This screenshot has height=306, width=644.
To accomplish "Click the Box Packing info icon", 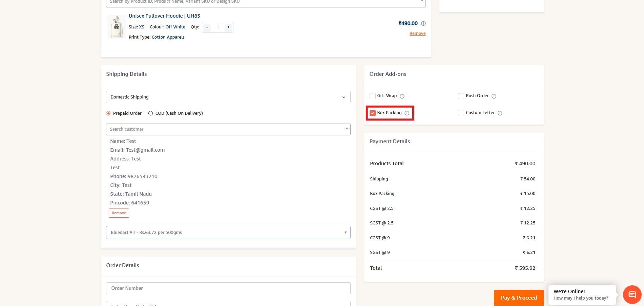I will click(407, 113).
